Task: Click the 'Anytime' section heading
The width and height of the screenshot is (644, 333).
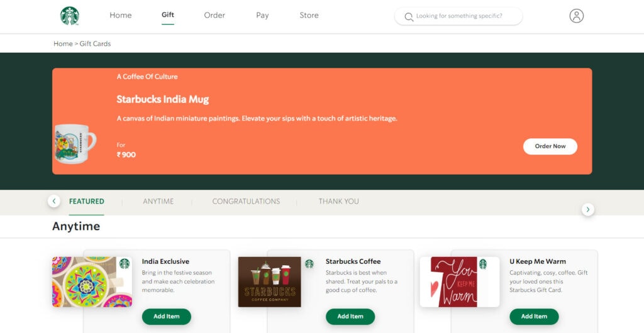Action: [x=76, y=226]
